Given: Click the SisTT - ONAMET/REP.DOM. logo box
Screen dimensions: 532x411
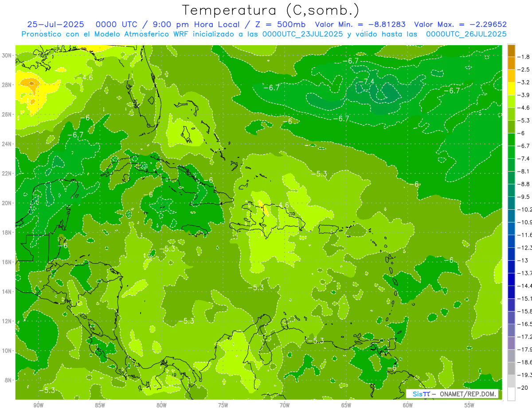Looking at the screenshot, I should pos(452,394).
